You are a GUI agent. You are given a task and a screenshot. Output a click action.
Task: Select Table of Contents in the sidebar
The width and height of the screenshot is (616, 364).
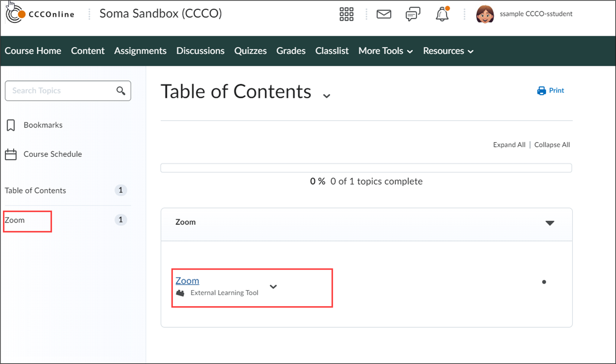coord(36,190)
